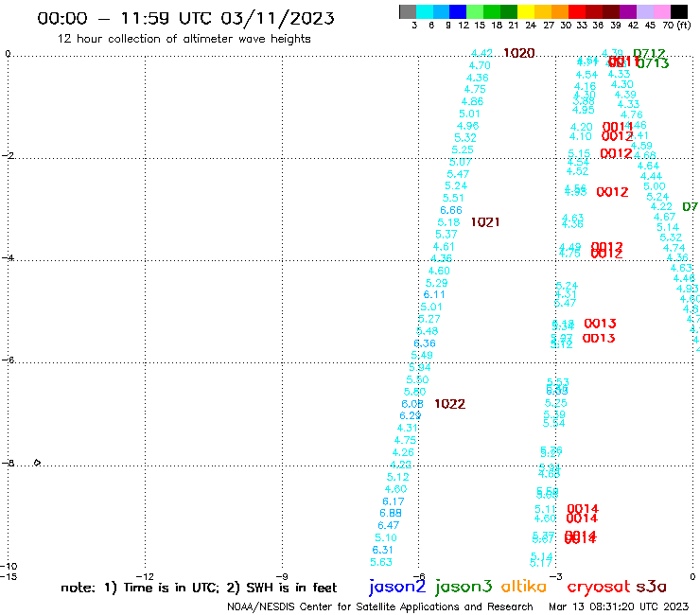Click the note 'Time is in UTC' text
This screenshot has width=700, height=615.
click(171, 588)
